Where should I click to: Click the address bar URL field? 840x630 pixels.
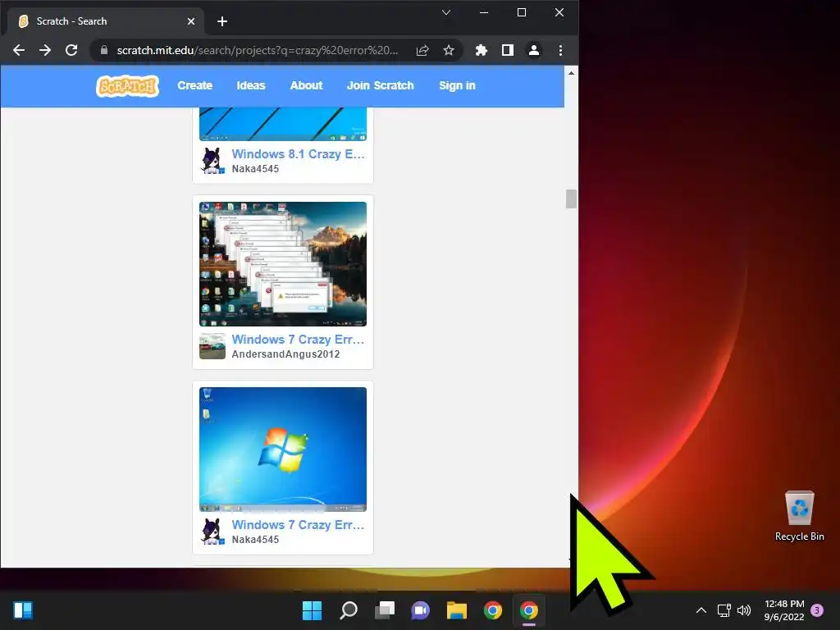pyautogui.click(x=257, y=50)
